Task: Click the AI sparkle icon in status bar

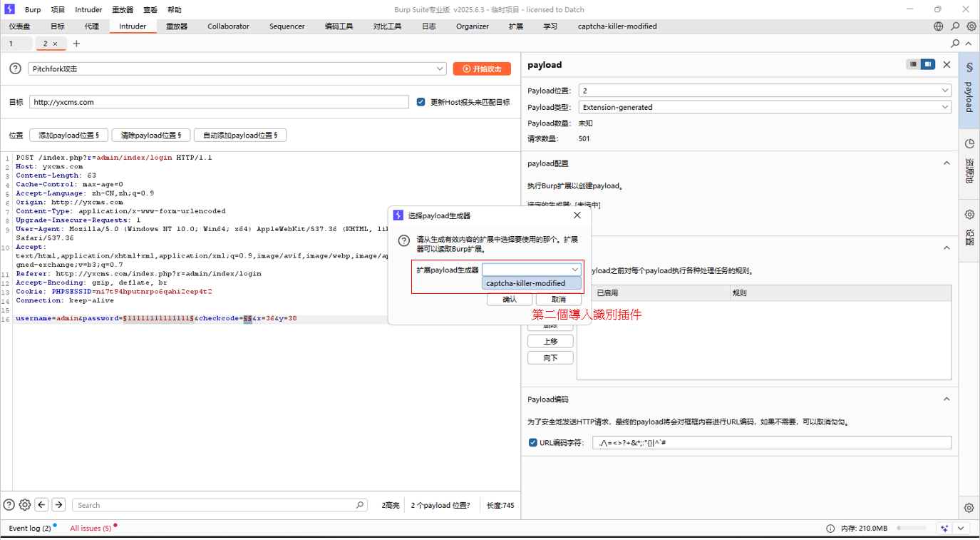Action: 944,529
